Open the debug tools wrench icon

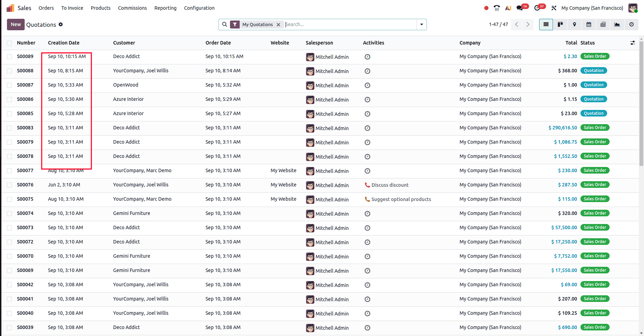[x=554, y=8]
